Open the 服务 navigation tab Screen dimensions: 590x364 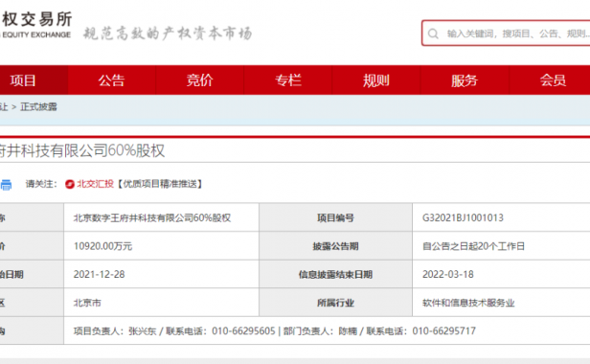point(465,80)
